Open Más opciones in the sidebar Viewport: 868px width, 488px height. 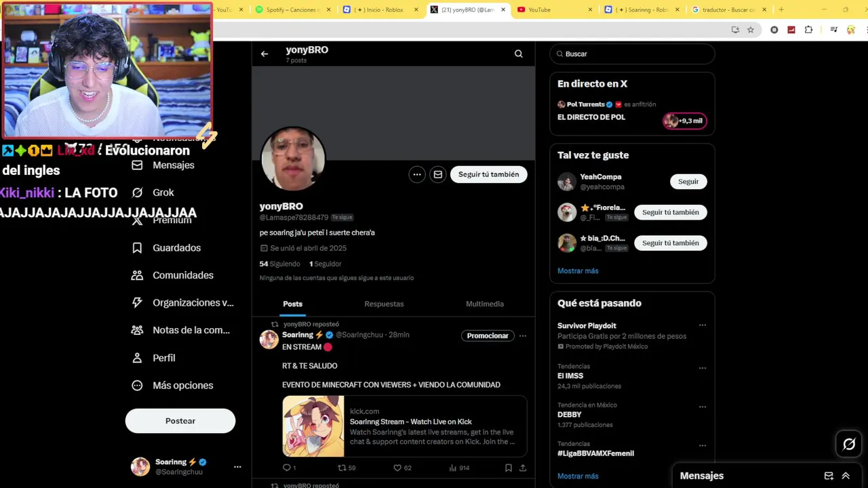pos(173,385)
